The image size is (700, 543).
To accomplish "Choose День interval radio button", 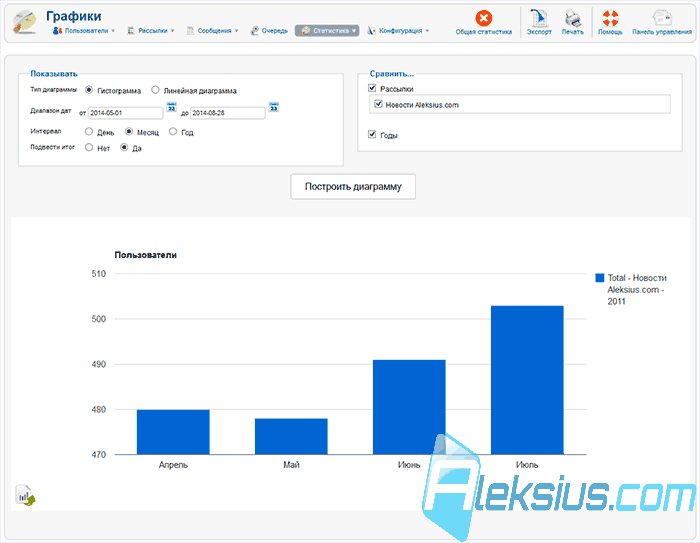I will (x=89, y=132).
